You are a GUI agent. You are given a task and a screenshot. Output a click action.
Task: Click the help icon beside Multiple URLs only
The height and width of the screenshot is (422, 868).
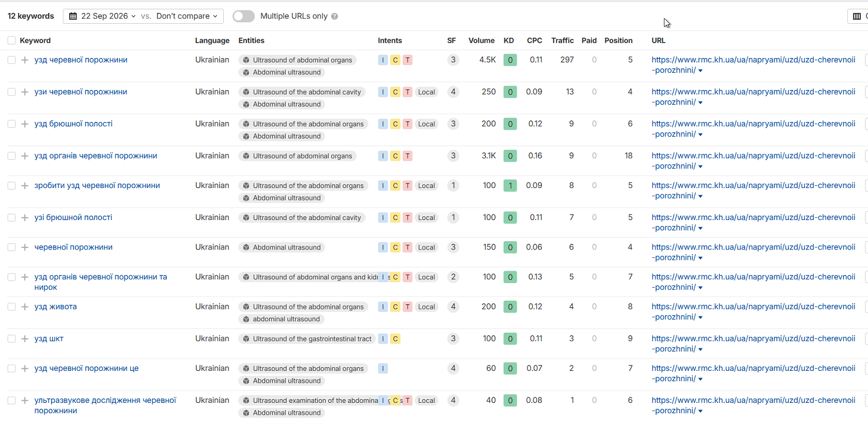[335, 17]
